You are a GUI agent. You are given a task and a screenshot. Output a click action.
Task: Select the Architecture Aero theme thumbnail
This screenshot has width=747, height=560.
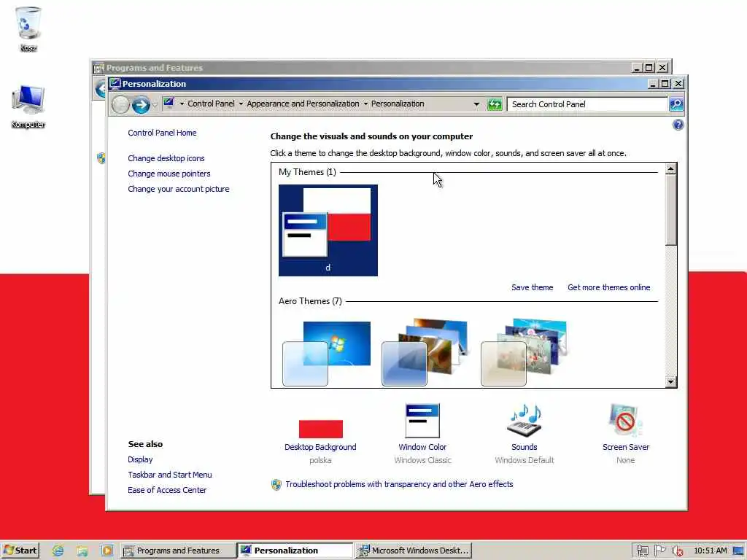click(425, 352)
